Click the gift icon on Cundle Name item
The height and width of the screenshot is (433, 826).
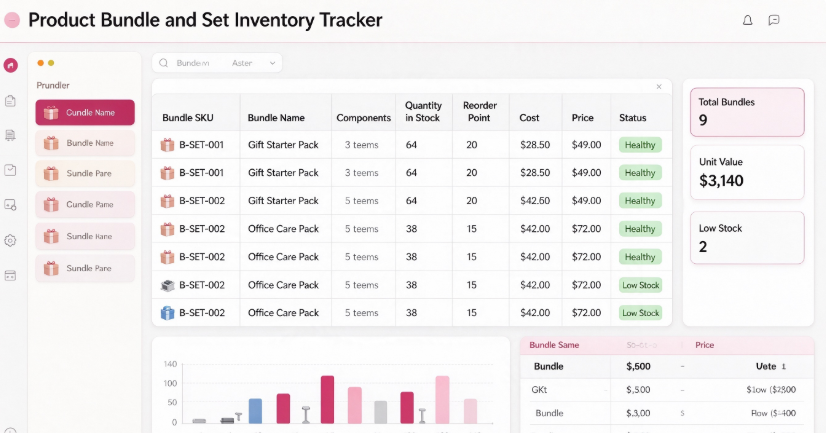[51, 113]
